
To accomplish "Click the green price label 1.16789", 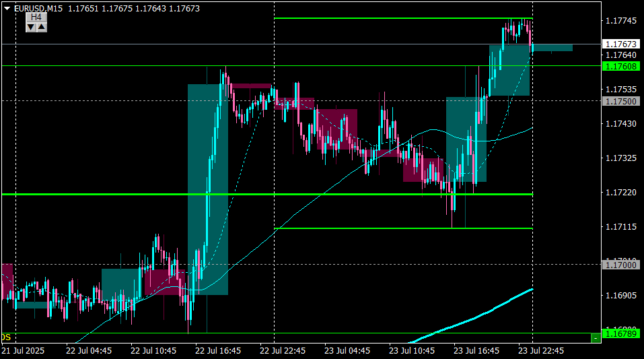I will (621, 333).
